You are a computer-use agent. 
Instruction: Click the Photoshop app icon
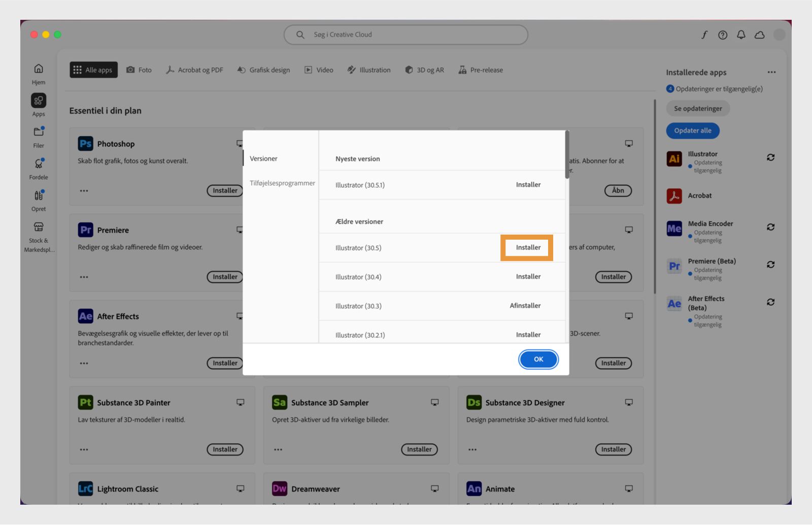[85, 144]
